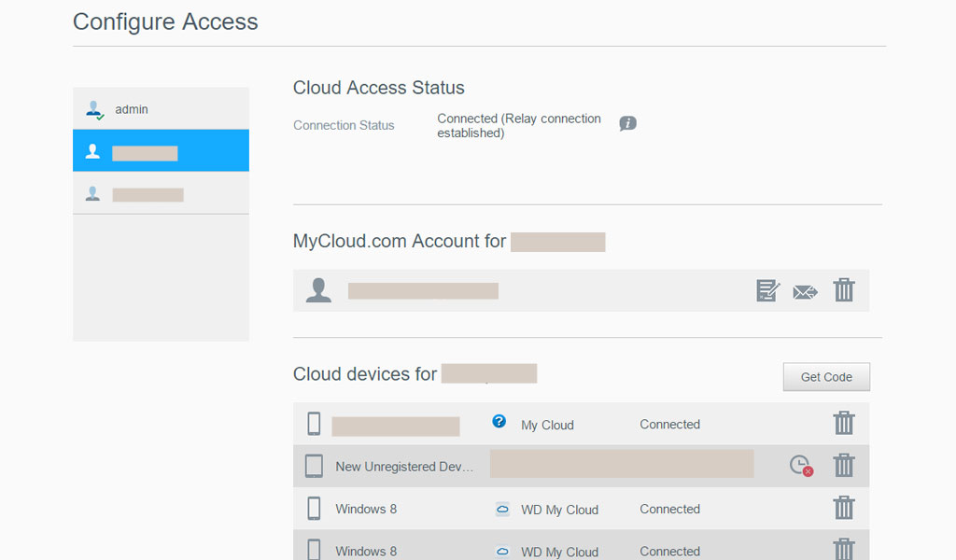956x560 pixels.
Task: Delete the My Cloud connected device
Action: coord(844,424)
